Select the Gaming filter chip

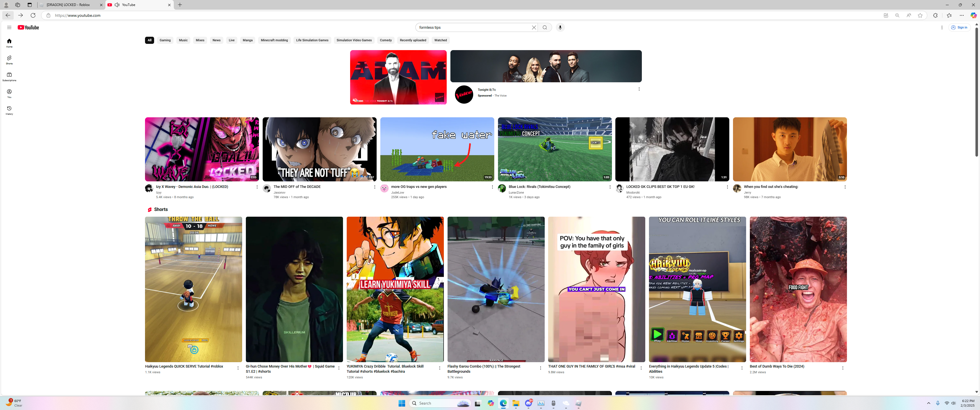pyautogui.click(x=165, y=40)
